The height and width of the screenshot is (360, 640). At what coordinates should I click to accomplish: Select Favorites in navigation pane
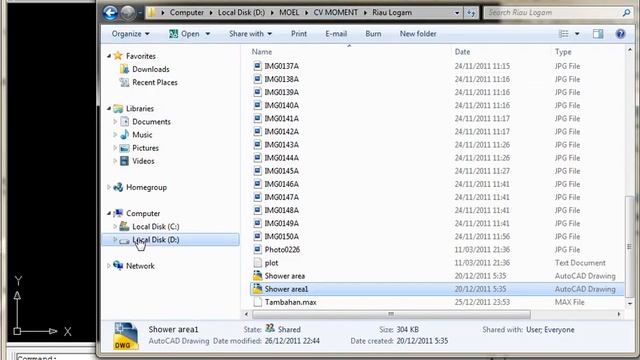point(140,56)
